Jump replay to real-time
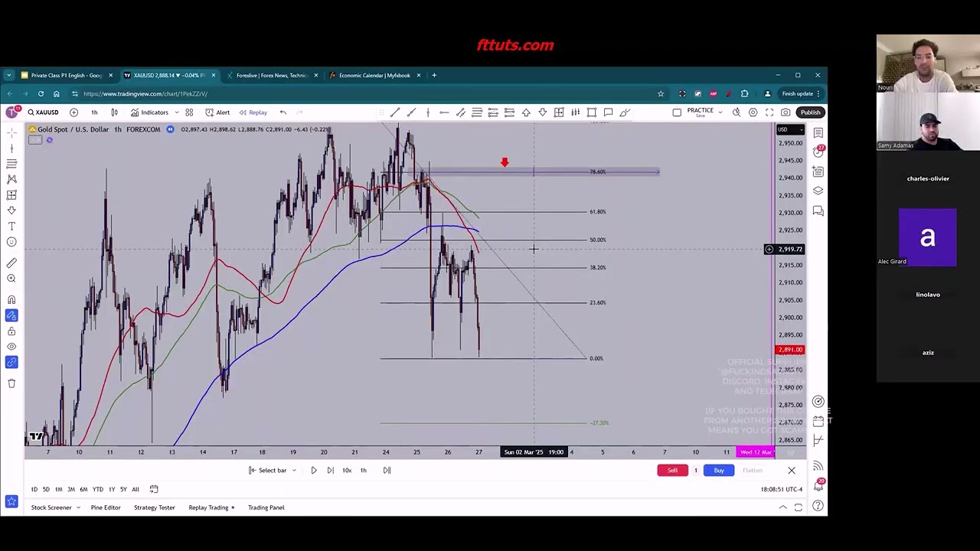Image resolution: width=980 pixels, height=551 pixels. click(x=387, y=471)
